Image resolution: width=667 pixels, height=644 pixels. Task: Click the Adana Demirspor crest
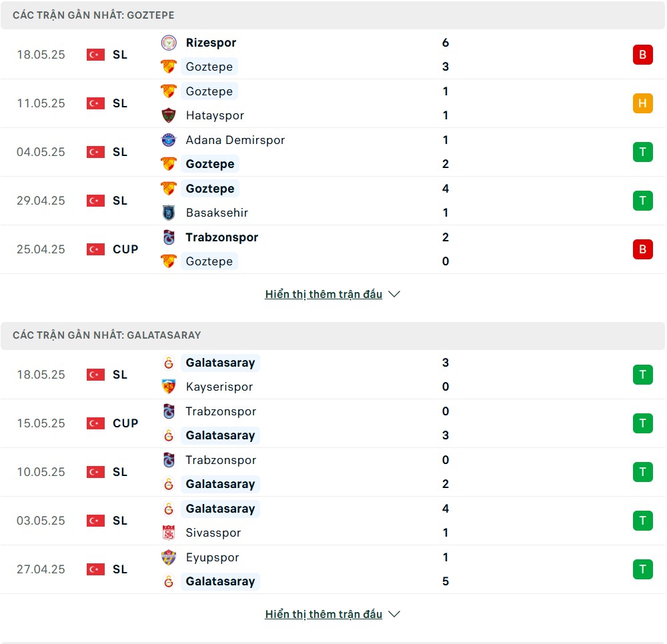169,140
